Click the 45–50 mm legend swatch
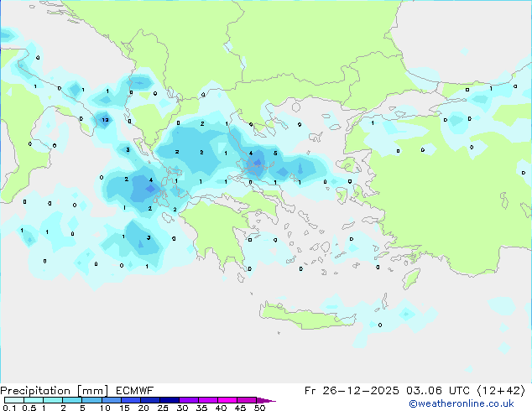 247,400
